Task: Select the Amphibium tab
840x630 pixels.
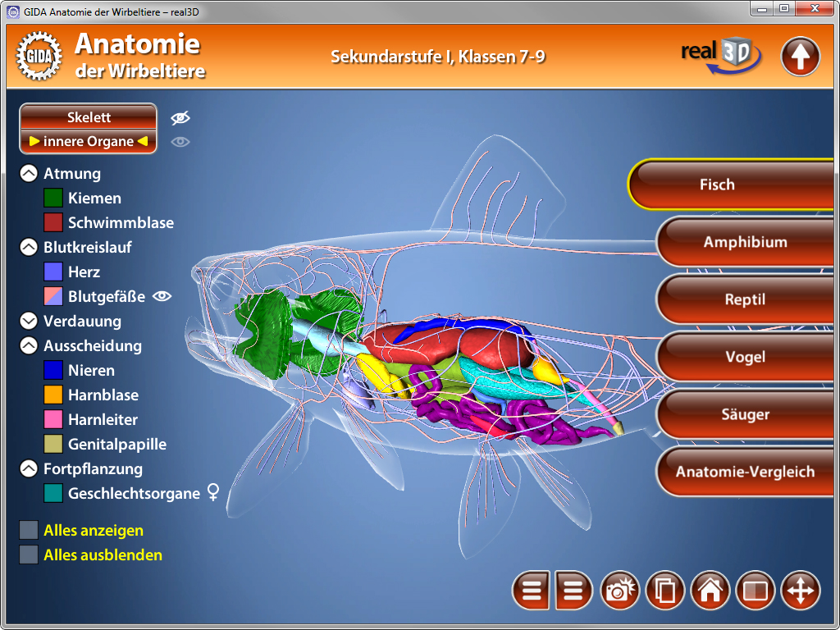Action: tap(745, 242)
